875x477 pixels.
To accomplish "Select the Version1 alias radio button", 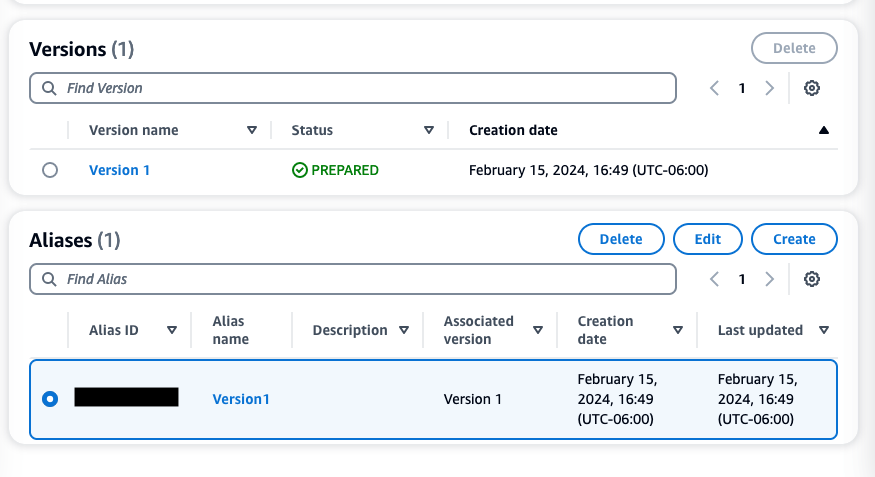I will point(50,399).
